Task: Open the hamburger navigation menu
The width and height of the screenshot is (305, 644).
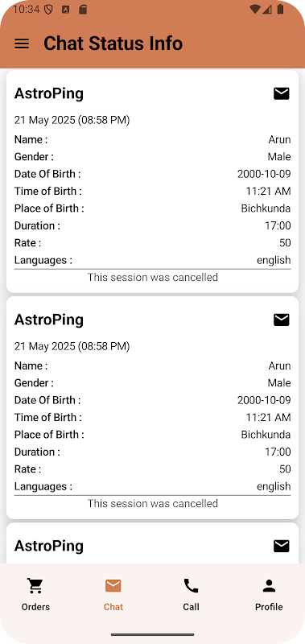Action: (x=22, y=43)
